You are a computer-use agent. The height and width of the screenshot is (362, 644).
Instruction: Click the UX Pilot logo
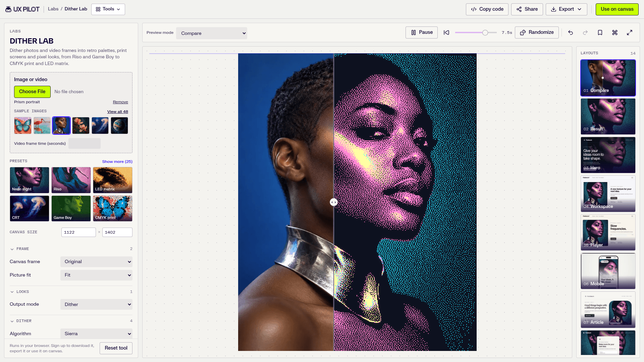tap(22, 9)
